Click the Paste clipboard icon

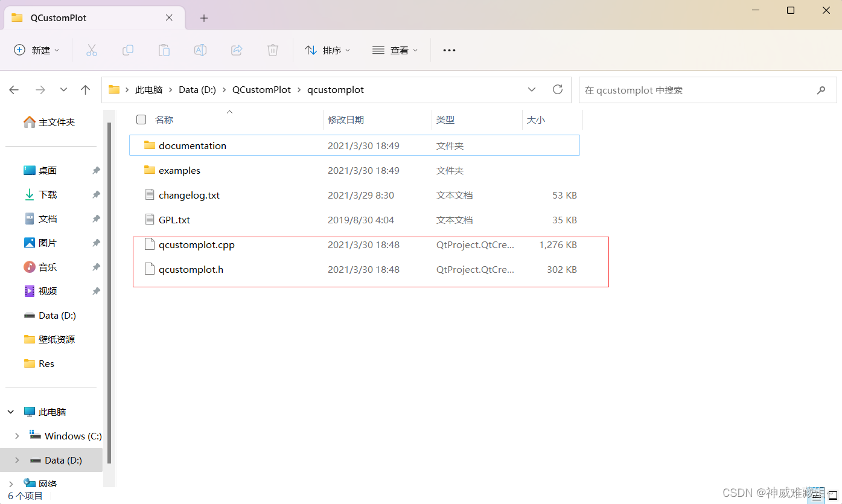pos(164,50)
